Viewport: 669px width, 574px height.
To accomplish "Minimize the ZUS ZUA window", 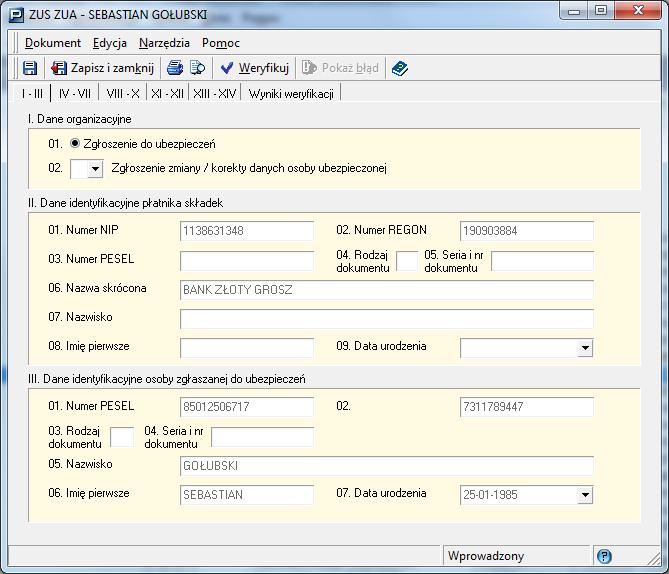I will [x=574, y=12].
